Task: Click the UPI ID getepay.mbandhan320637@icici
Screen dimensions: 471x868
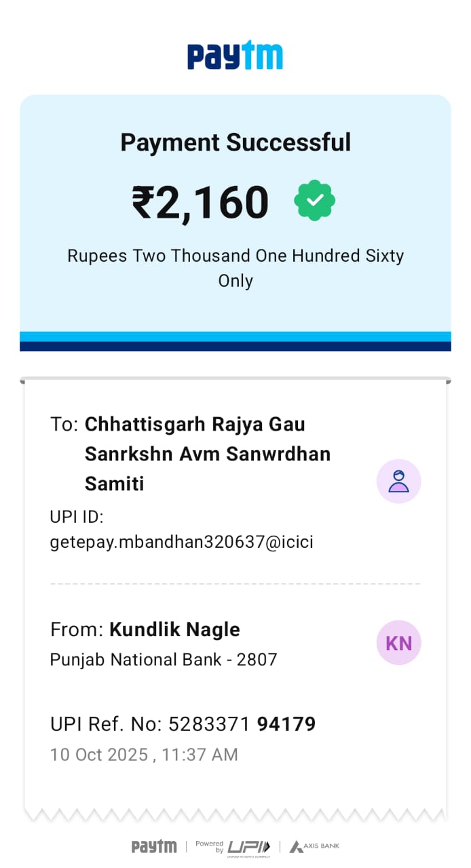Action: click(182, 542)
